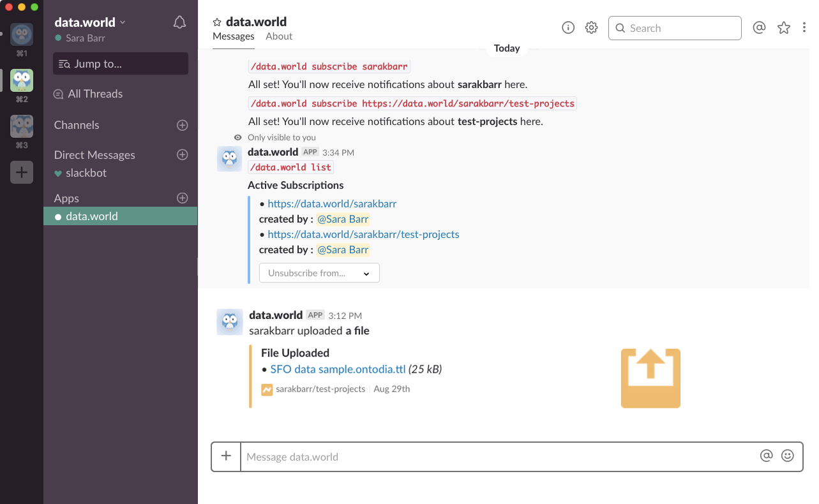Show conversation details info icon
819x504 pixels.
pos(568,27)
